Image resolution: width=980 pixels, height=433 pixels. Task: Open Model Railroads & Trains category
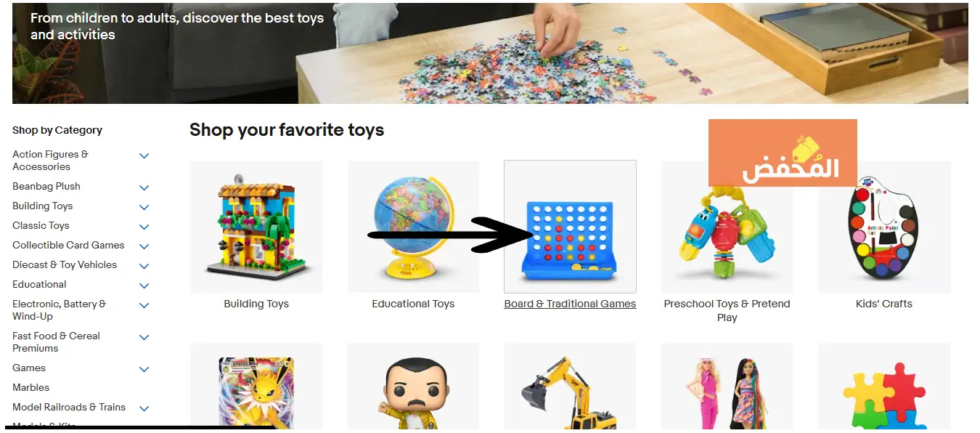69,407
